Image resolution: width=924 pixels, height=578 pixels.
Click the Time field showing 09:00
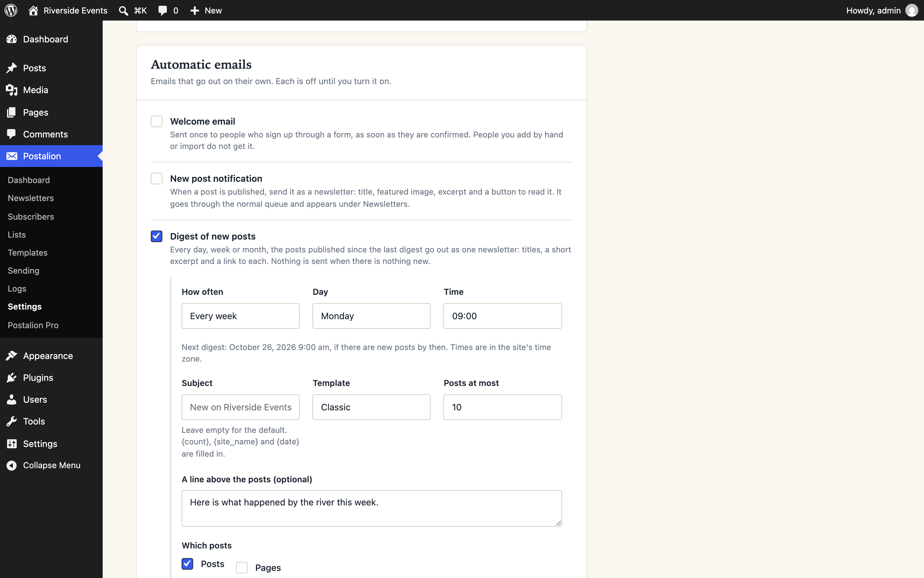pos(502,316)
